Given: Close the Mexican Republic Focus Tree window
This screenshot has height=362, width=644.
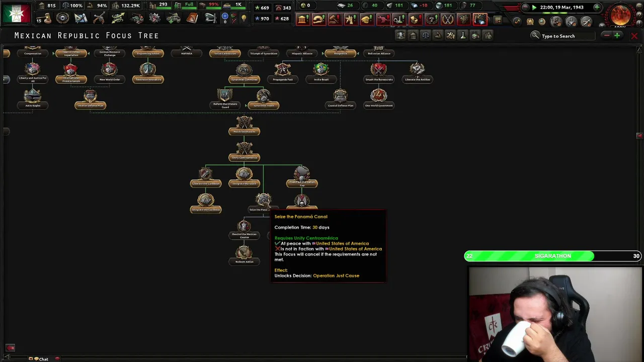Looking at the screenshot, I should pos(634,36).
